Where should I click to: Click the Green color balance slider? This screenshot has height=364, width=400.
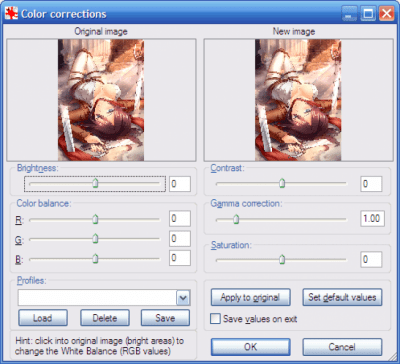[x=95, y=239]
